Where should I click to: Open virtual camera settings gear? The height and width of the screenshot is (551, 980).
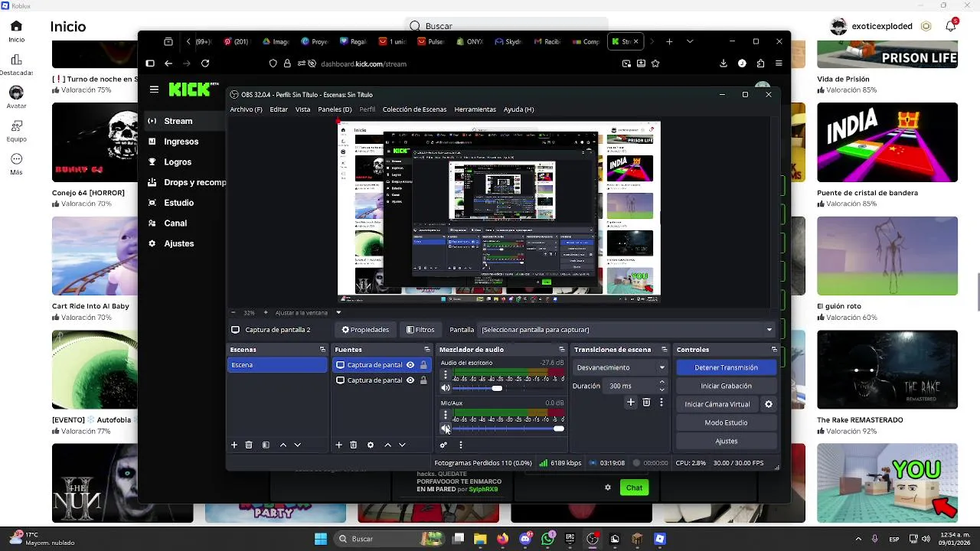[x=769, y=404]
